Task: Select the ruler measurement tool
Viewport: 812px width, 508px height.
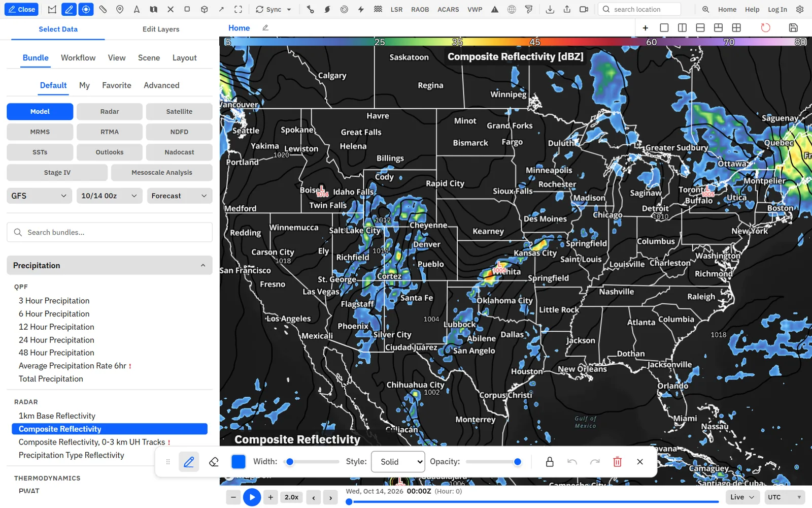Action: tap(103, 9)
